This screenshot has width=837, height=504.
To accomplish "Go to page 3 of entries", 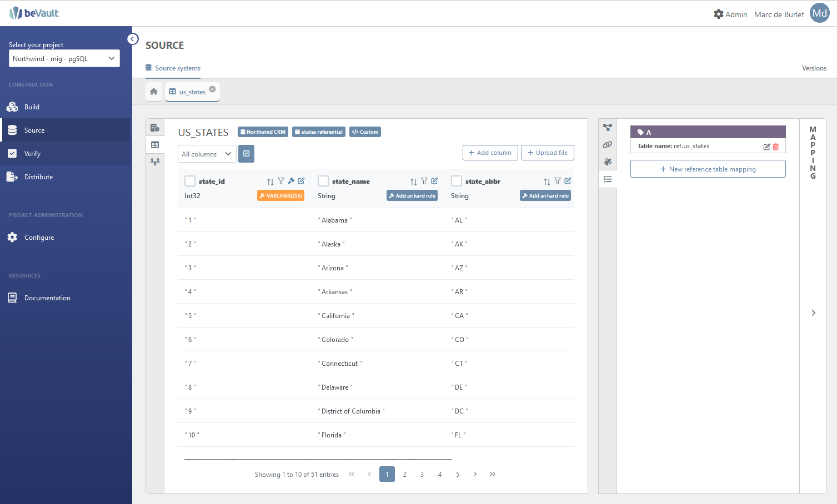I will click(x=422, y=474).
